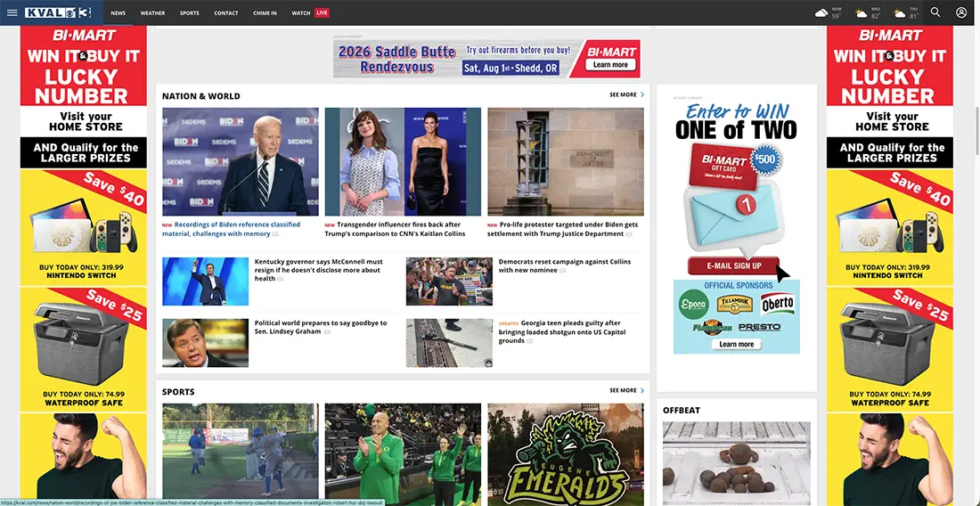
Task: Read goodbye to Sen. Lindsey Graham story
Action: 321,327
